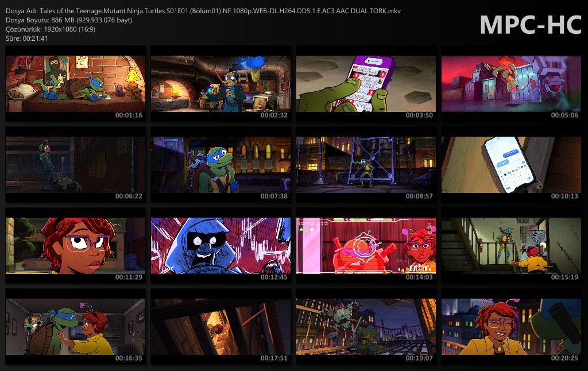The width and height of the screenshot is (588, 371).
Task: Select the thumbnail at 00:19:07
Action: coord(366,327)
